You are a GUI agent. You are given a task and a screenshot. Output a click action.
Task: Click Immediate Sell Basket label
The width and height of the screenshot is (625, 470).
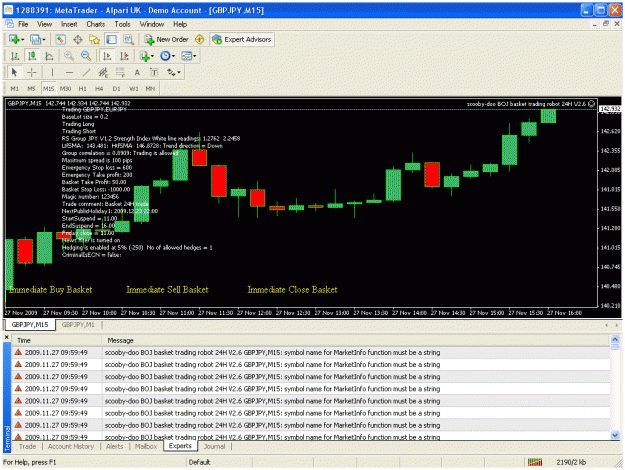tap(167, 290)
